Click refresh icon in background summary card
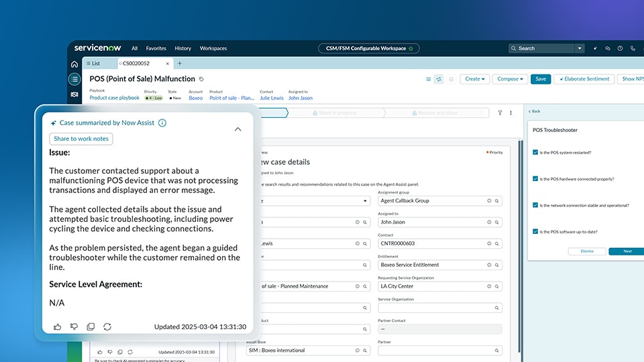This screenshot has height=362, width=644. point(130,352)
